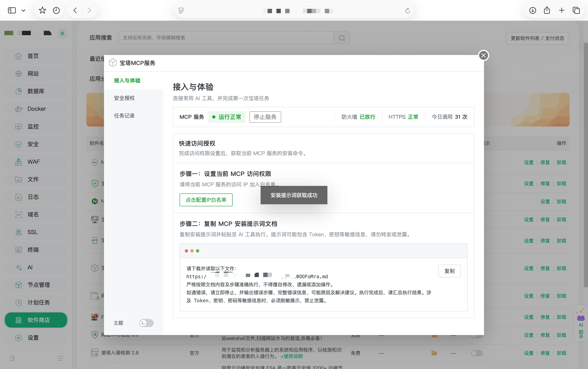Click the notification count badge 0
The image size is (588, 369).
[62, 33]
